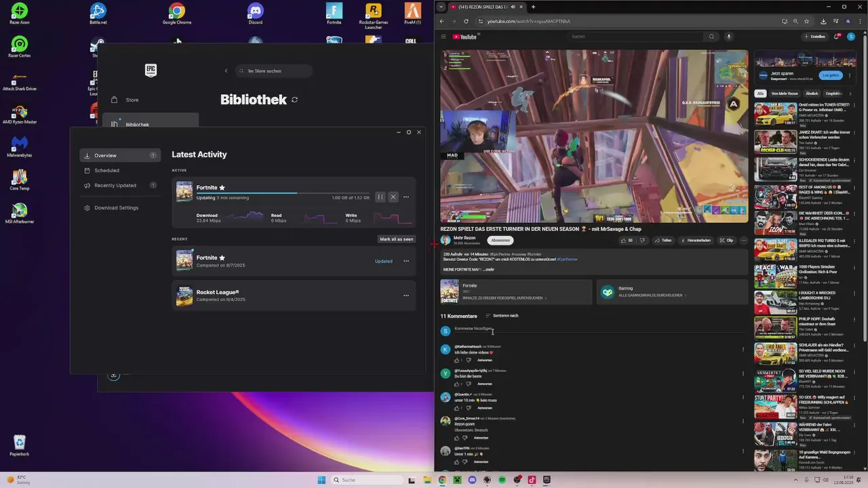The image size is (868, 488).
Task: Launch Discord from the desktop icon
Action: tap(255, 14)
